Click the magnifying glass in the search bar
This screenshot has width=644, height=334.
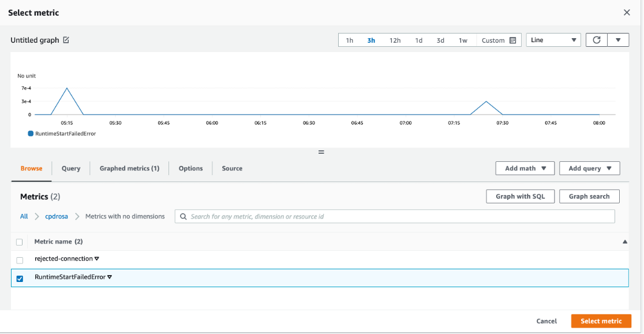[183, 216]
